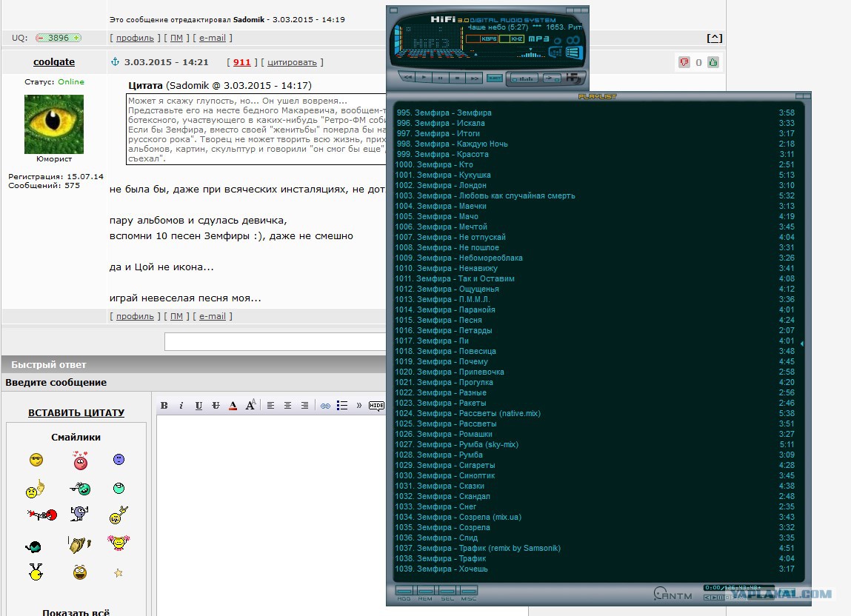The image size is (851, 616).
Task: Open the text color picker in toolbar
Action: 233,406
